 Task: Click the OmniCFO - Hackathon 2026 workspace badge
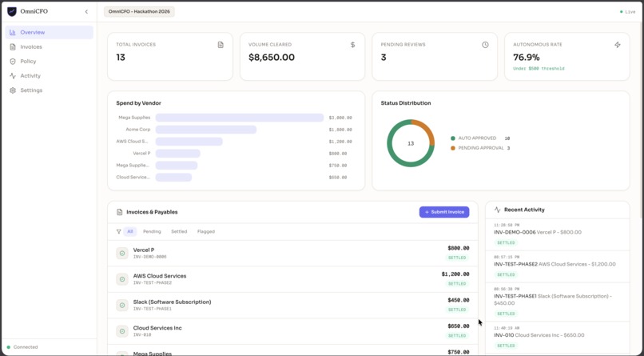139,11
